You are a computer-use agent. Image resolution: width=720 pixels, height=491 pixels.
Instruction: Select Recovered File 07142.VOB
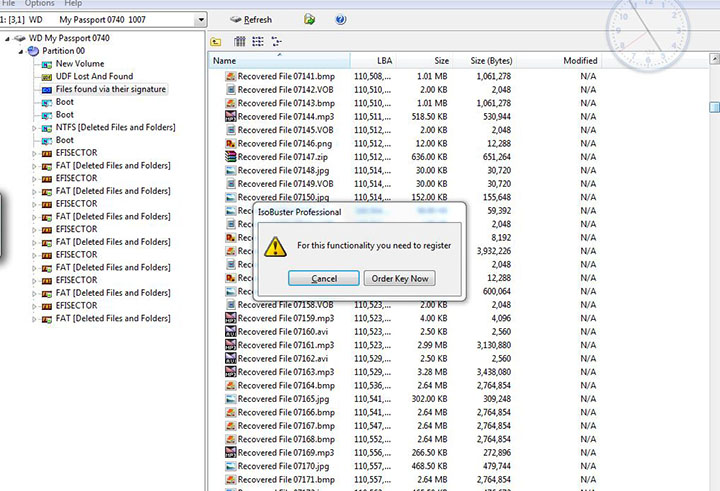pyautogui.click(x=285, y=90)
